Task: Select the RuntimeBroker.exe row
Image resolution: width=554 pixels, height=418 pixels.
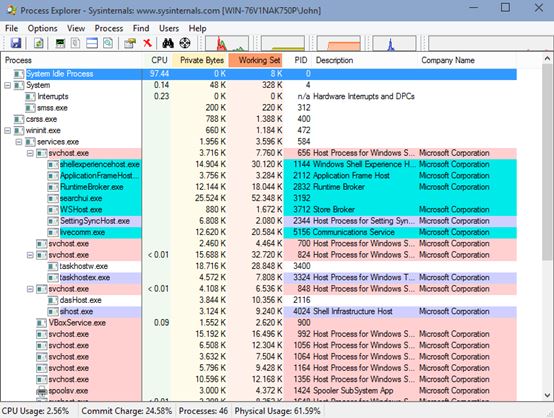Action: coord(259,187)
